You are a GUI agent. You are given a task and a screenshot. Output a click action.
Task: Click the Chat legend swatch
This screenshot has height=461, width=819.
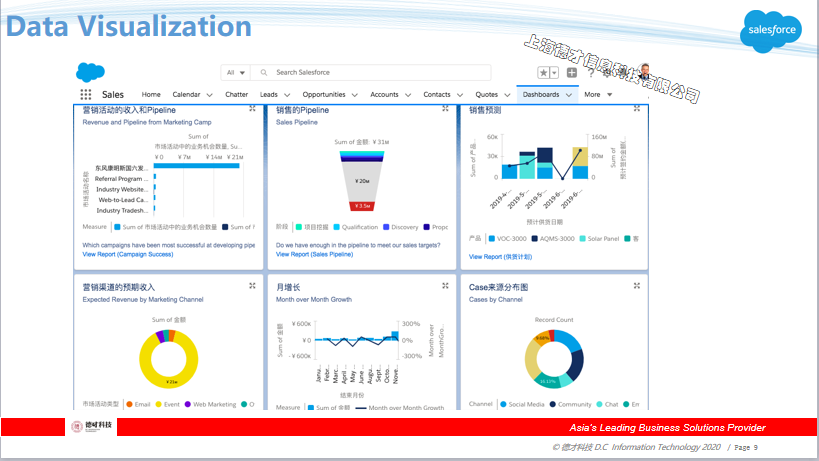(x=599, y=404)
